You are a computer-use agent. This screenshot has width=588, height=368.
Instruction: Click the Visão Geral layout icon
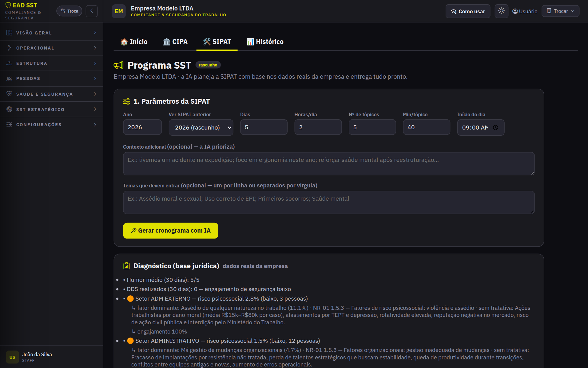click(9, 33)
